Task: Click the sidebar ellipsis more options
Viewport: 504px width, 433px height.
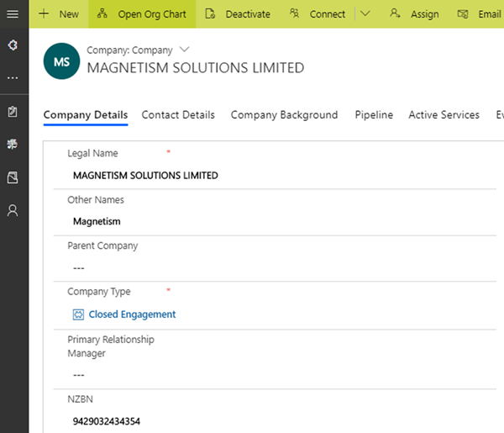Action: pyautogui.click(x=13, y=77)
